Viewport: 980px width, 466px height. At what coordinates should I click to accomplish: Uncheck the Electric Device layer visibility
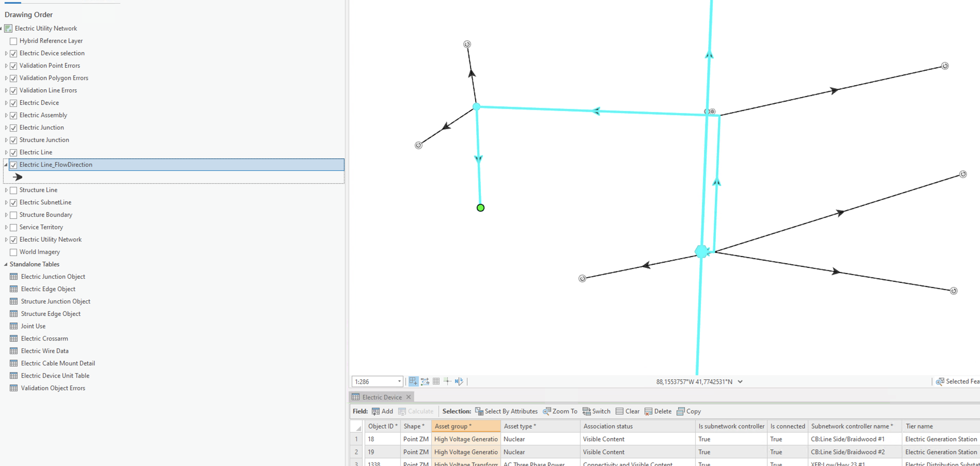13,103
